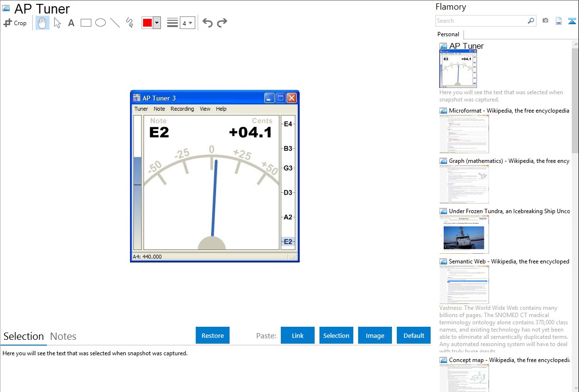The height and width of the screenshot is (392, 579).
Task: Choose the straight line tool
Action: pos(115,23)
